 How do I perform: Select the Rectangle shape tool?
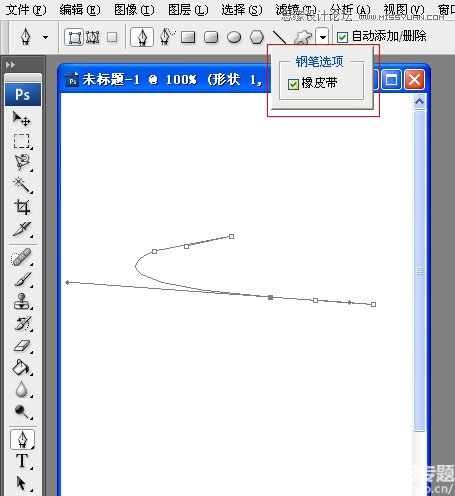188,37
